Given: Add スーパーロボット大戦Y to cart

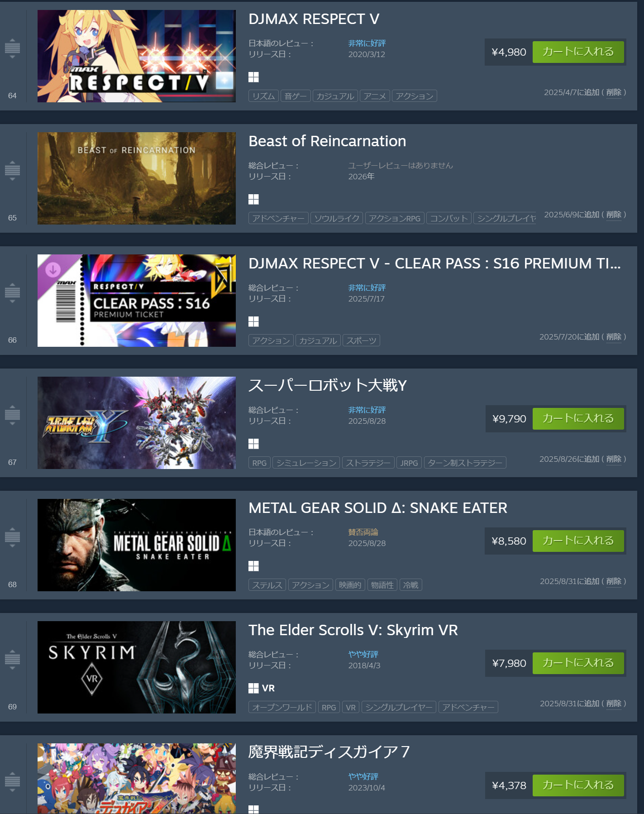Looking at the screenshot, I should 578,419.
